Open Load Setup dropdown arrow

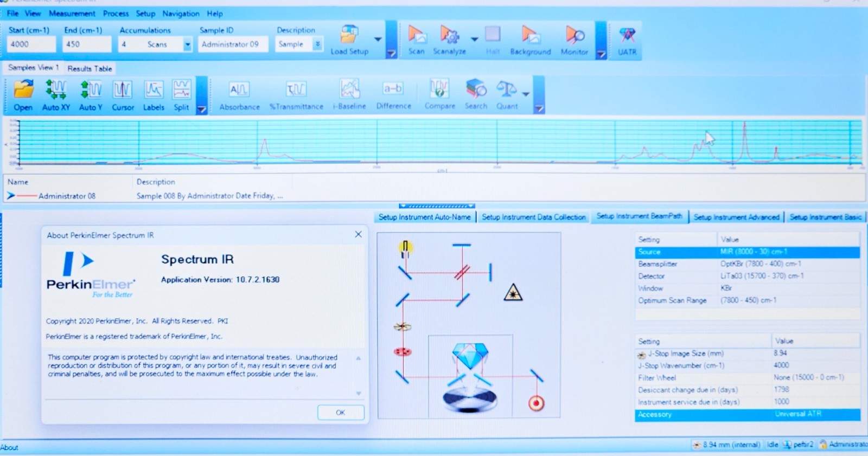(378, 39)
